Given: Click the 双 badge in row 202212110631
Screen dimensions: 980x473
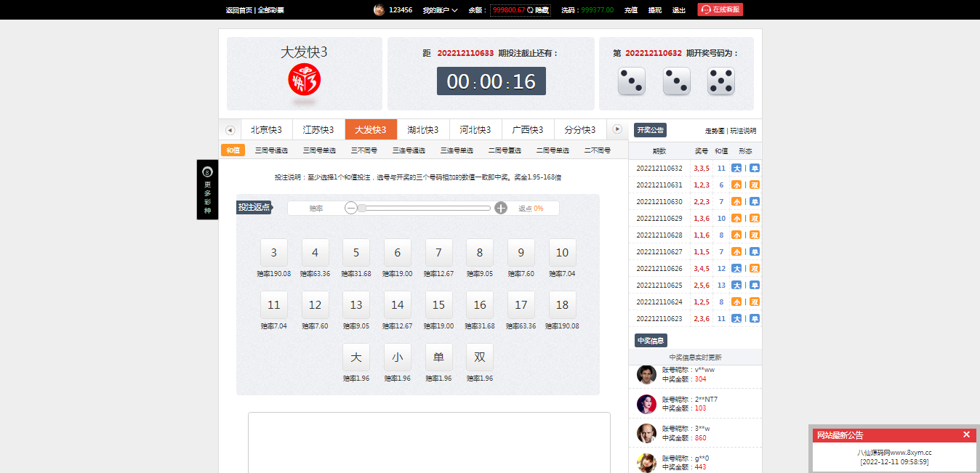Looking at the screenshot, I should click(x=755, y=185).
